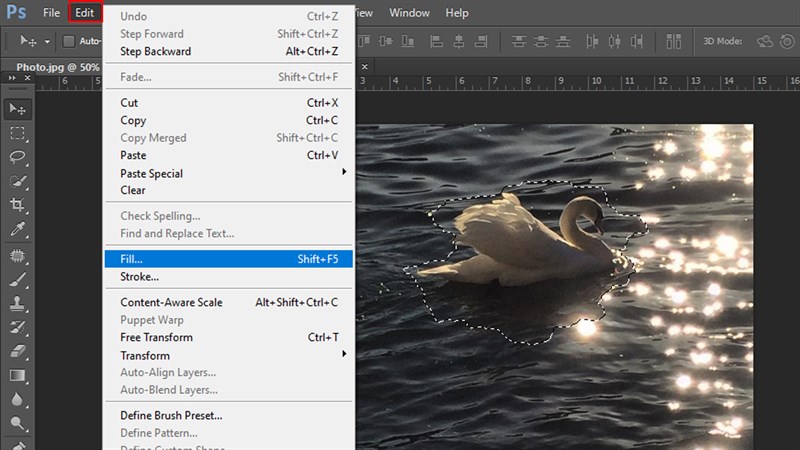Select the Crop tool

tap(17, 205)
